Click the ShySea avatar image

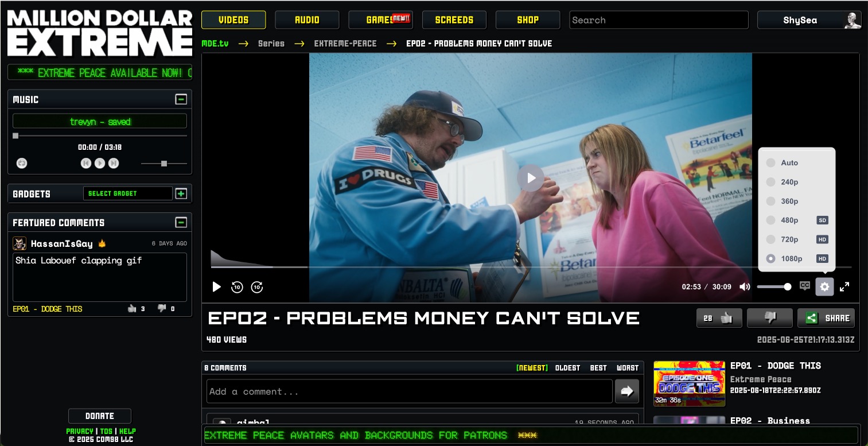pos(853,20)
